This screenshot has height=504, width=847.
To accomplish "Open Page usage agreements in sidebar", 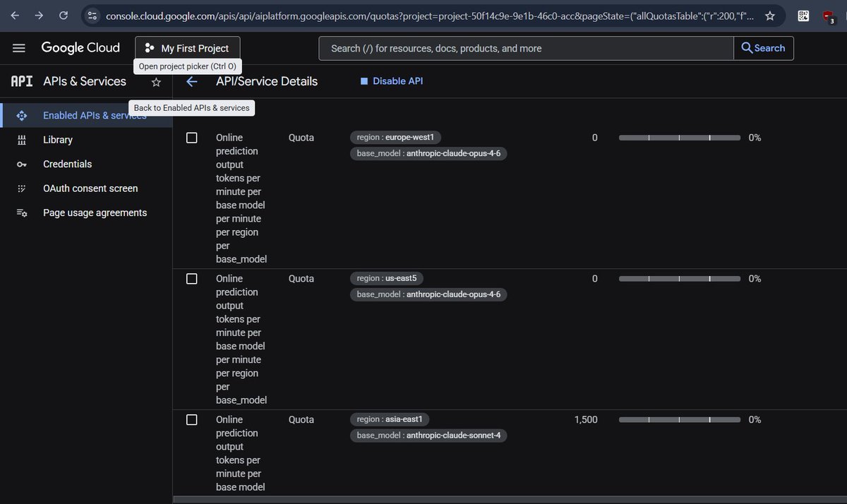I will click(x=95, y=212).
